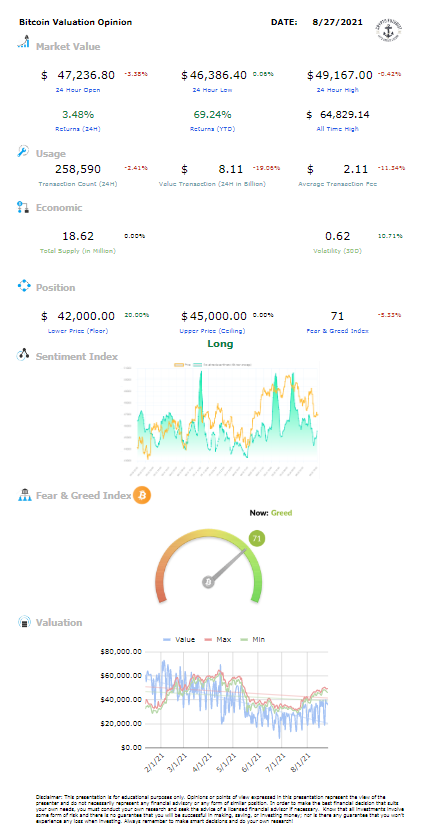Click the anchor logo at top right
This screenshot has width=433, height=840.
tap(390, 31)
